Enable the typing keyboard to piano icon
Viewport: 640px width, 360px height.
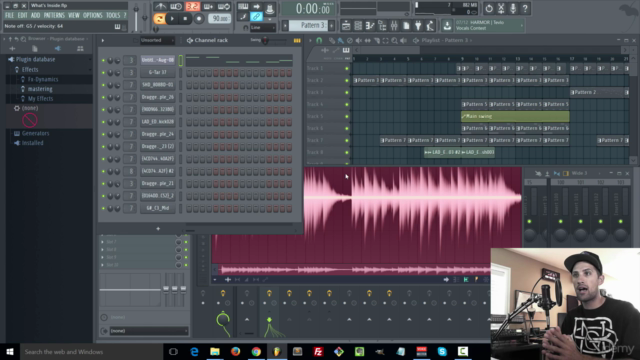(x=243, y=7)
